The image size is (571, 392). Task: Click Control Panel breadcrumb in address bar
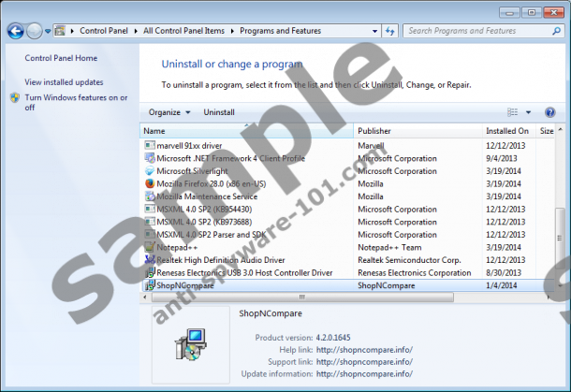104,31
